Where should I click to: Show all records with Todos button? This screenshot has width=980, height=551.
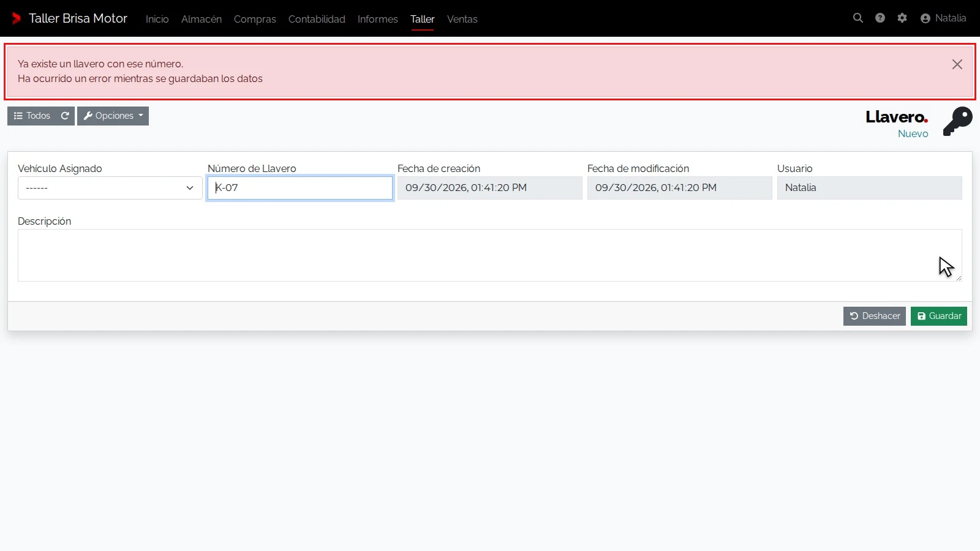click(32, 116)
